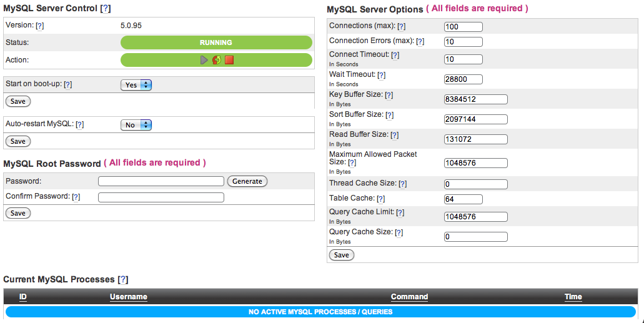Open help for Read Buffer Size

point(394,135)
